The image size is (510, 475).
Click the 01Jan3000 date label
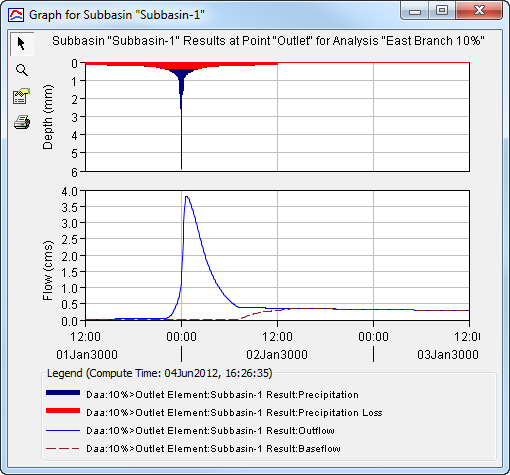pyautogui.click(x=87, y=354)
